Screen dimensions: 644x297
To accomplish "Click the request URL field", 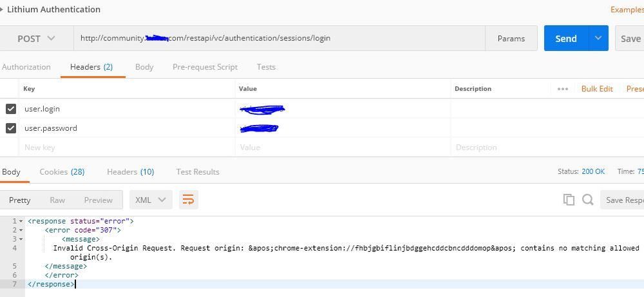I will pos(279,39).
